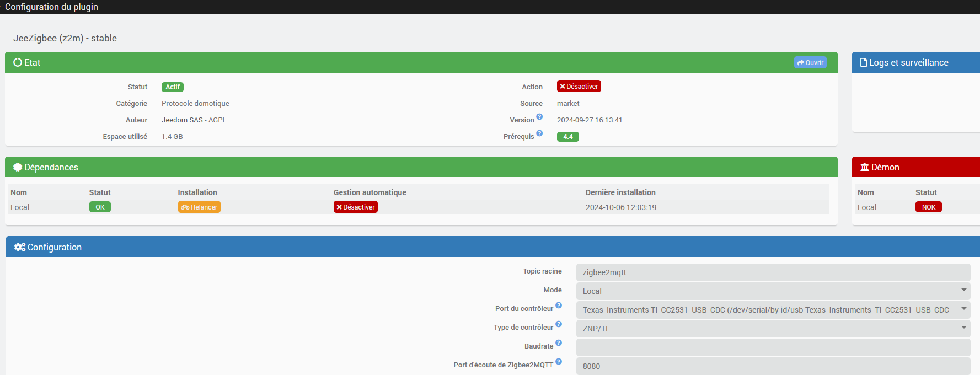Click the Logs et surveillance file icon
This screenshot has width=980, height=375.
pyautogui.click(x=864, y=62)
